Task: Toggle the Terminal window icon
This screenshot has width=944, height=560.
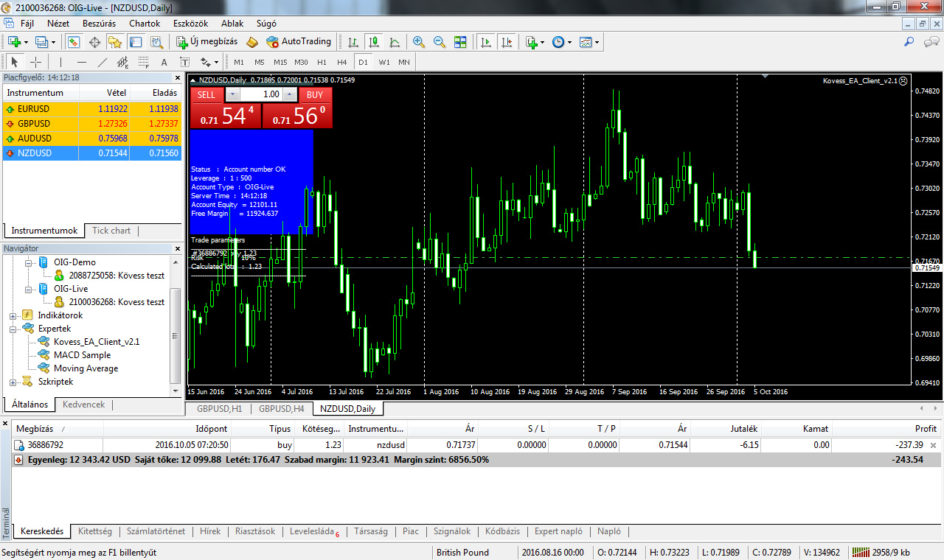Action: pyautogui.click(x=136, y=42)
